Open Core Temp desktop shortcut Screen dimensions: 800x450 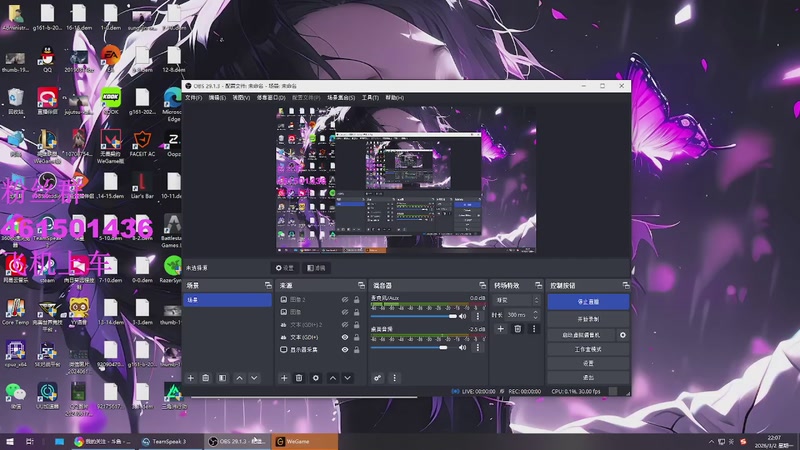tap(15, 312)
